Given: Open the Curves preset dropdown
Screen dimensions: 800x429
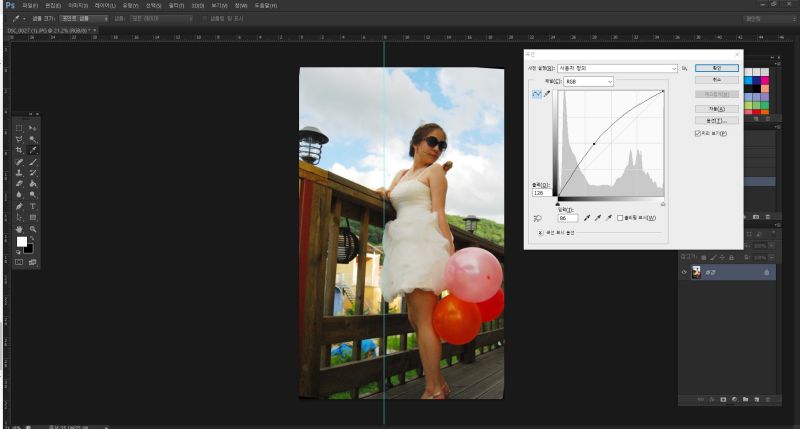Looking at the screenshot, I should tap(617, 68).
